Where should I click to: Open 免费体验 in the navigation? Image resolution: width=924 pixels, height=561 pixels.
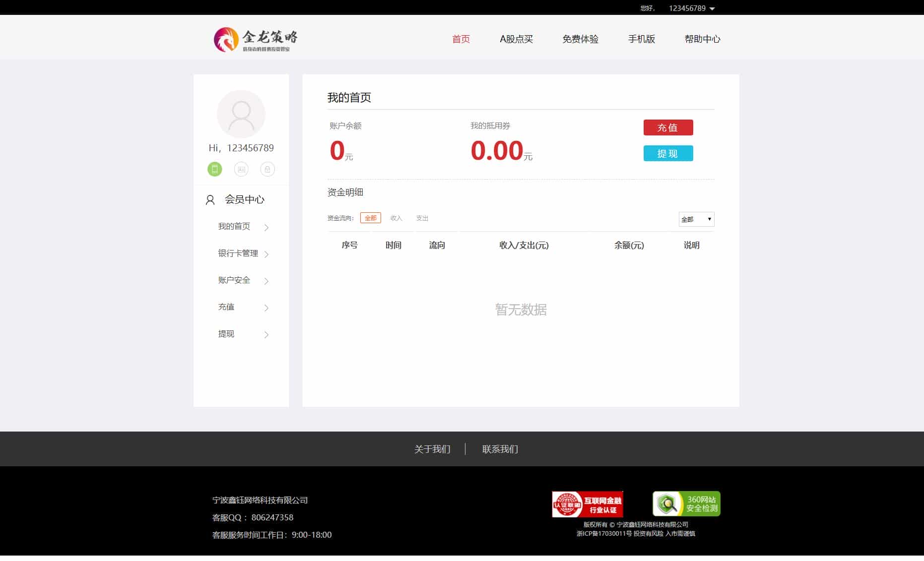point(580,39)
